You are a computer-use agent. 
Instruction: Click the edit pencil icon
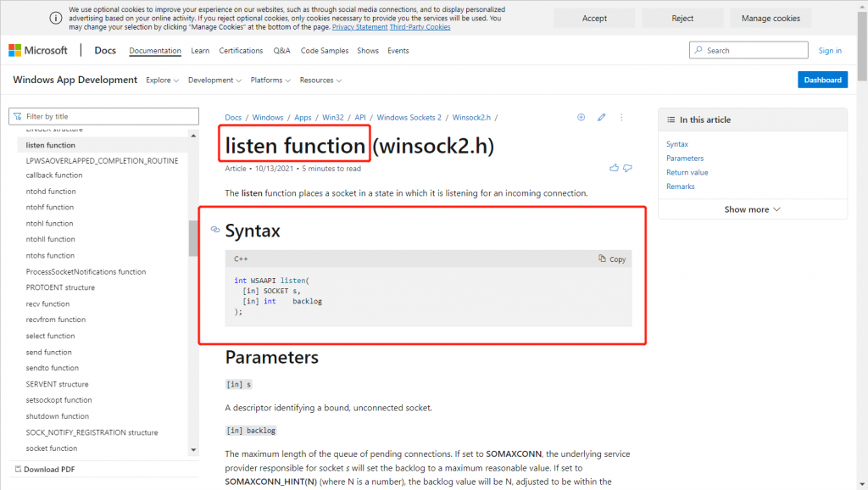[601, 117]
